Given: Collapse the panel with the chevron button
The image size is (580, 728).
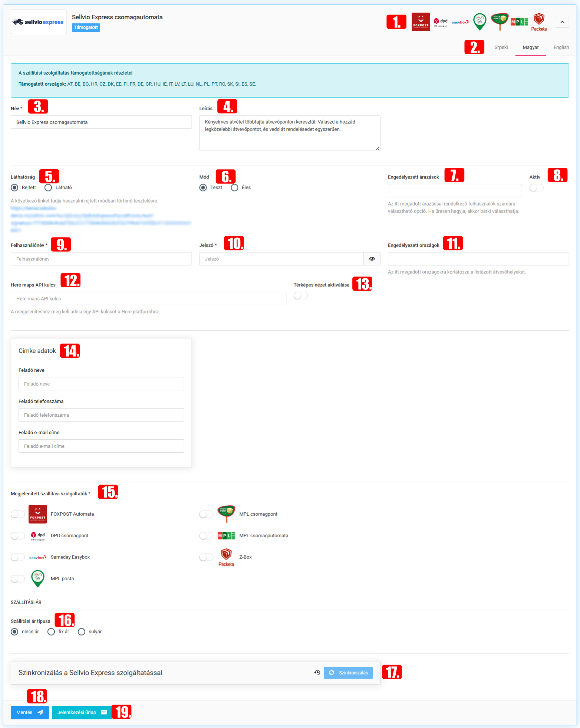Looking at the screenshot, I should click(562, 22).
